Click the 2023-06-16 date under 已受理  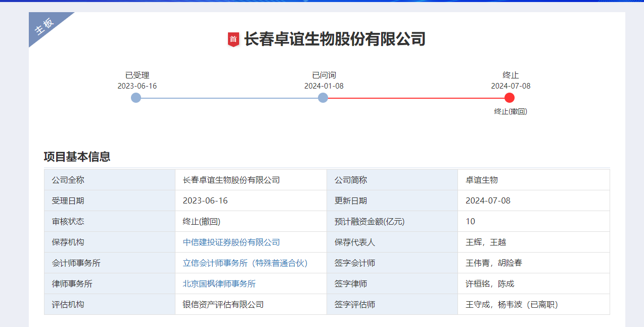pyautogui.click(x=137, y=86)
